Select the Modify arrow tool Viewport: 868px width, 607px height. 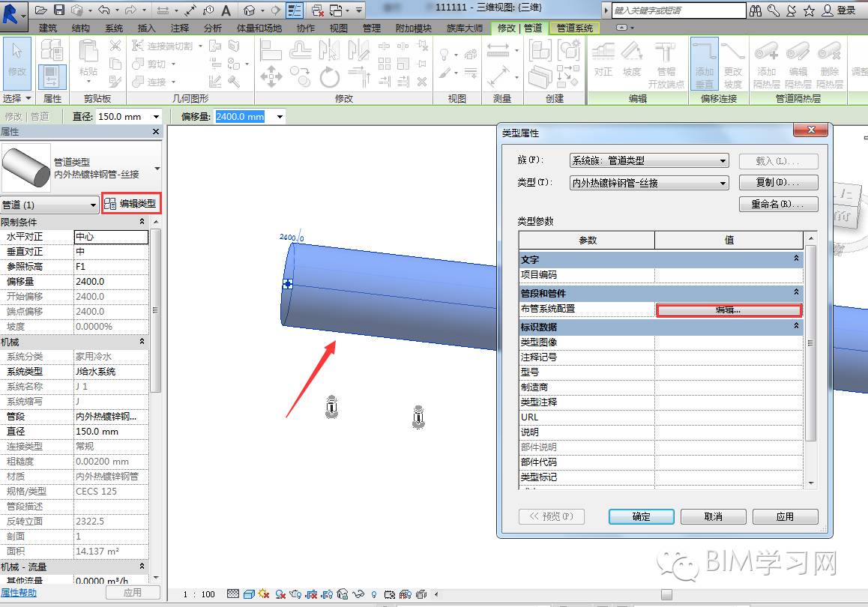(16, 62)
